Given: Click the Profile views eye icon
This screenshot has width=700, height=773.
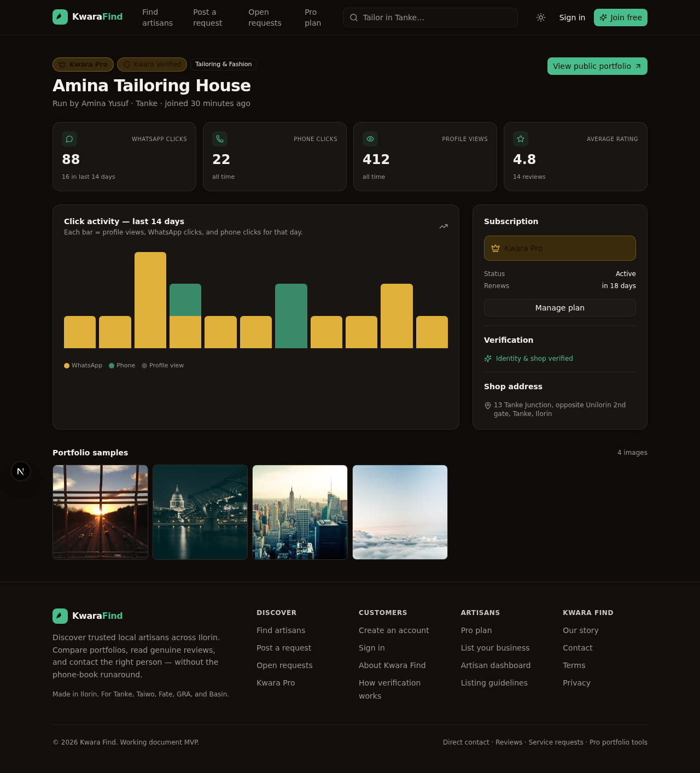Looking at the screenshot, I should (370, 139).
